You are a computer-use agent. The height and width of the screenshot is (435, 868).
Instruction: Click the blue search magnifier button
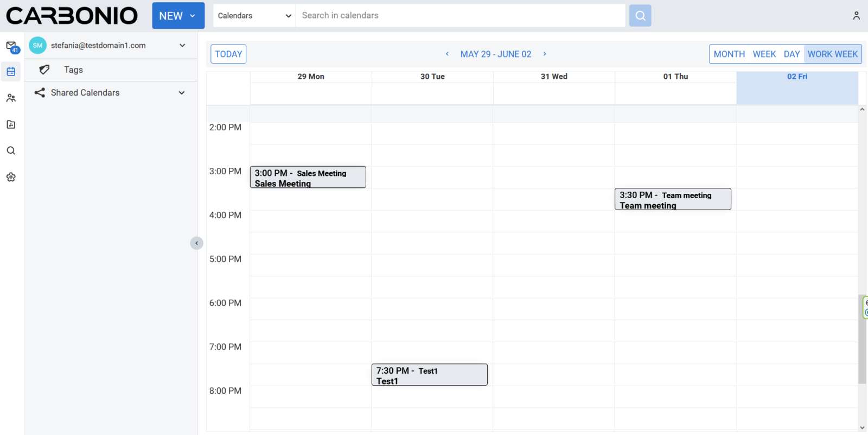pyautogui.click(x=640, y=16)
